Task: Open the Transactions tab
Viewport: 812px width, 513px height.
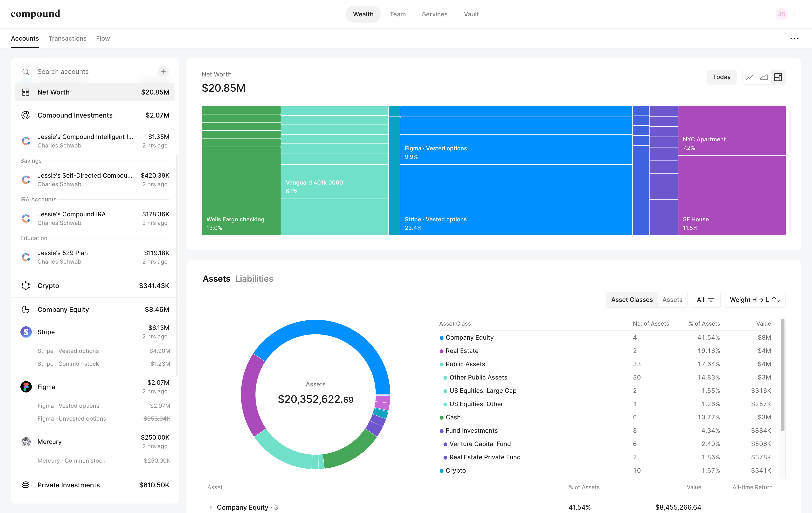Action: [x=67, y=38]
